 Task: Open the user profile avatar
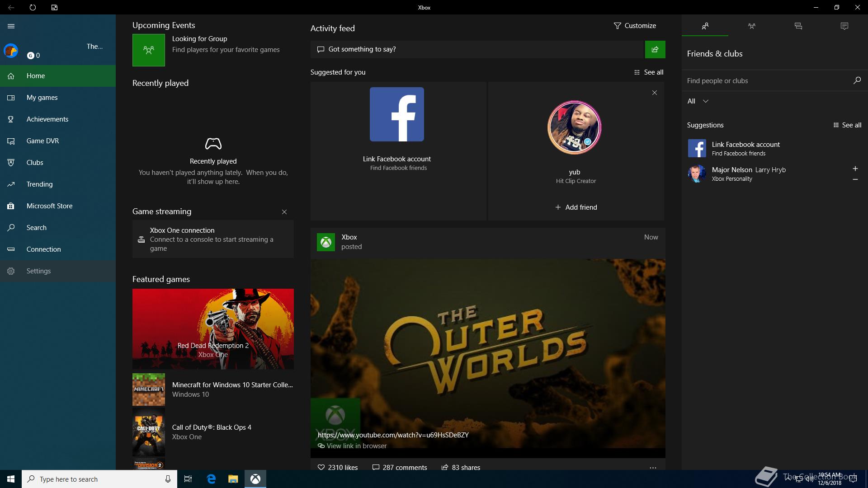pos(11,51)
